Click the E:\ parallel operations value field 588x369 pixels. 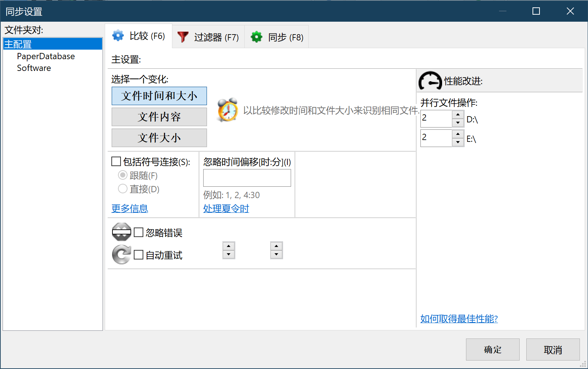[436, 138]
